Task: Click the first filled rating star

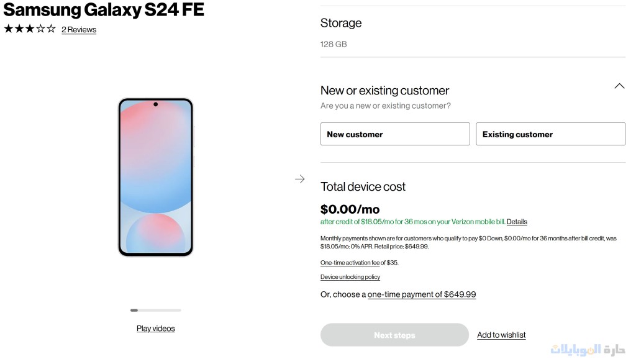Action: (7, 28)
